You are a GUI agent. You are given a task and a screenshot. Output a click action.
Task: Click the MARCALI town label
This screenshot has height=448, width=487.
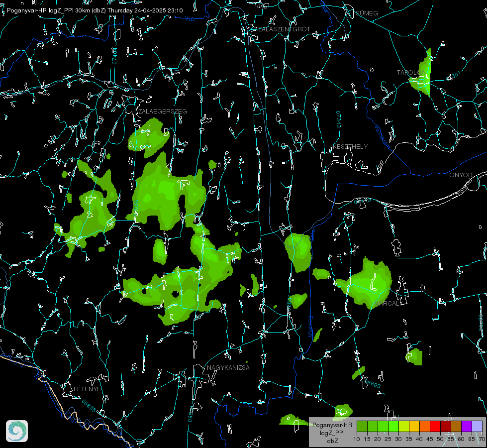[x=388, y=303]
